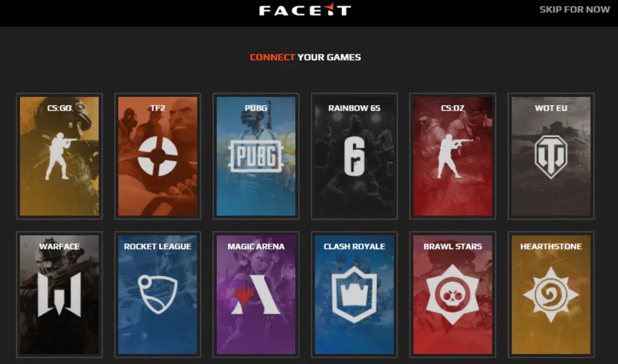Click the Warface W logo icon
The width and height of the screenshot is (618, 364).
click(x=59, y=294)
